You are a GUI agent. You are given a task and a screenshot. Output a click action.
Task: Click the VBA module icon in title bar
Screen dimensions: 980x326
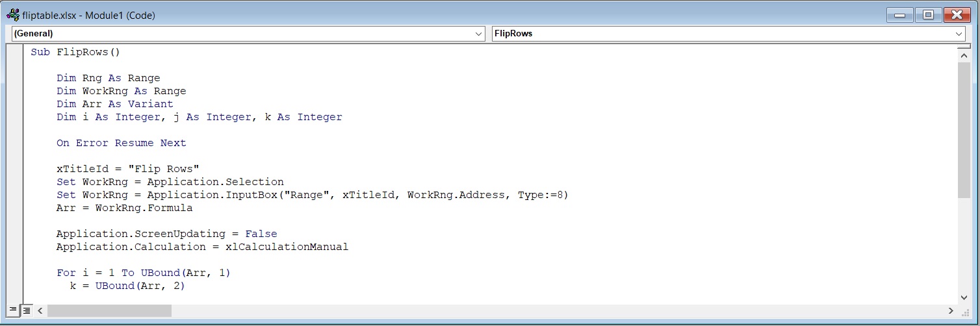[12, 15]
